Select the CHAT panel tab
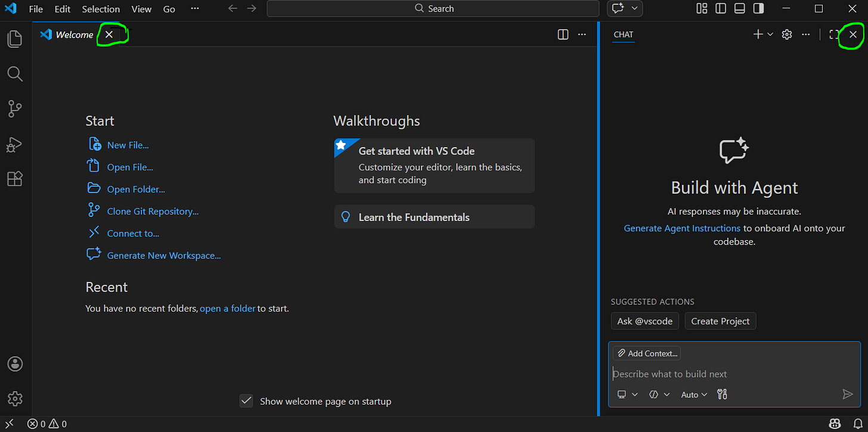 coord(623,35)
